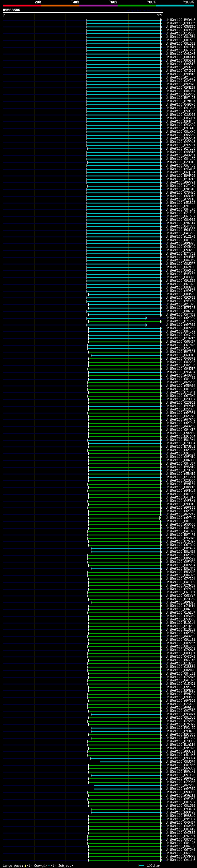Viewport: 197px width, 868px height.
Task: Click the cyan alignment bar for UniRef100_A6YR65
Action: 128,789
